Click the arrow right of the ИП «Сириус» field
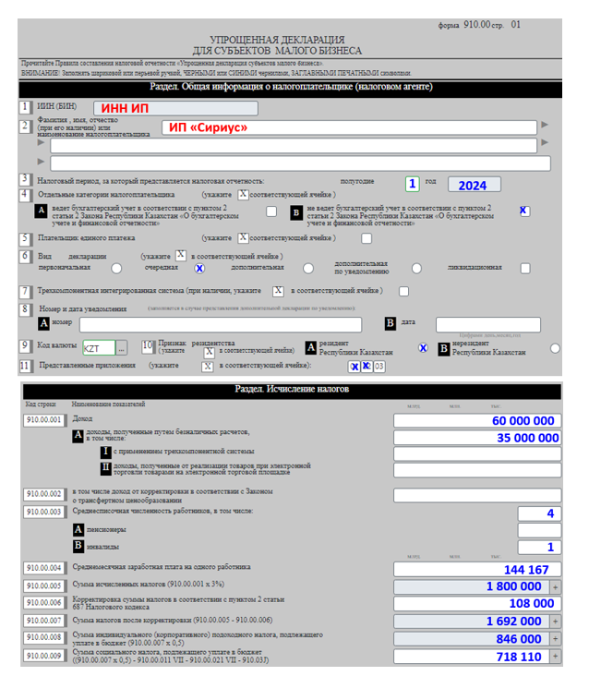This screenshot has height=700, width=589. (x=545, y=126)
